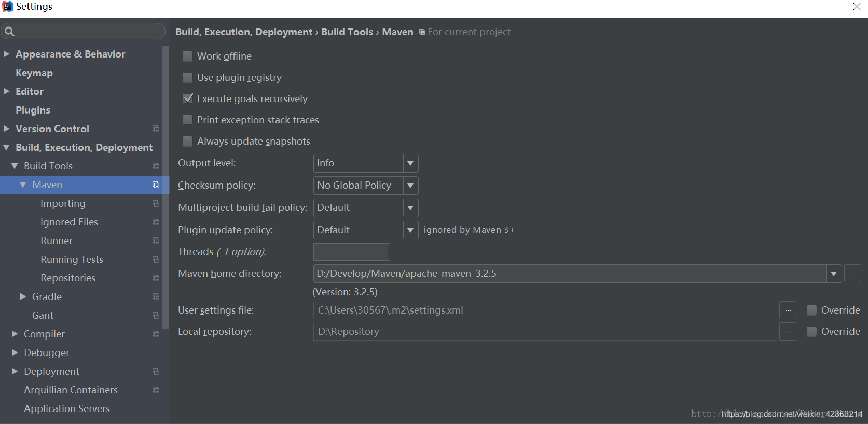
Task: Expand the Editor section
Action: click(x=7, y=91)
